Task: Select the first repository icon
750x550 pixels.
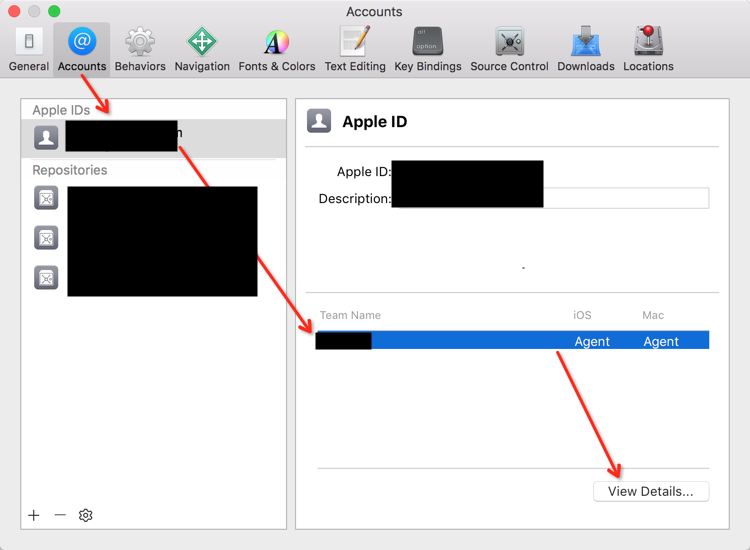Action: [46, 198]
